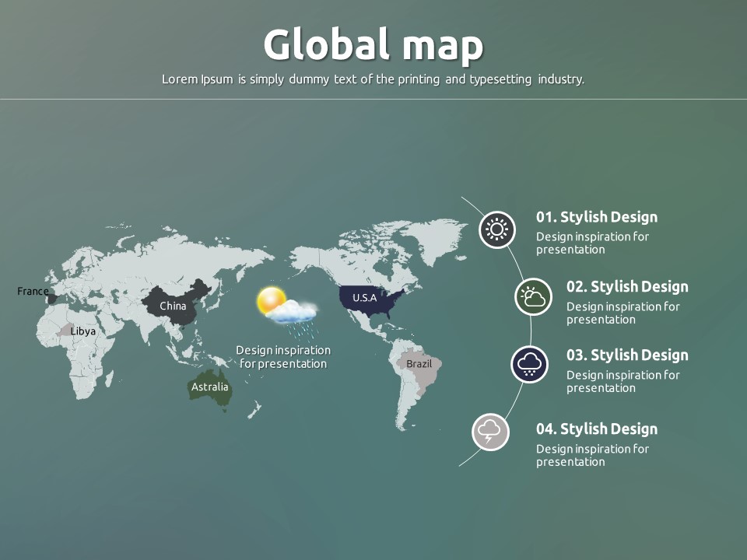Viewport: 747px width, 560px height.
Task: Click the sun icon in the circle
Action: [x=496, y=229]
